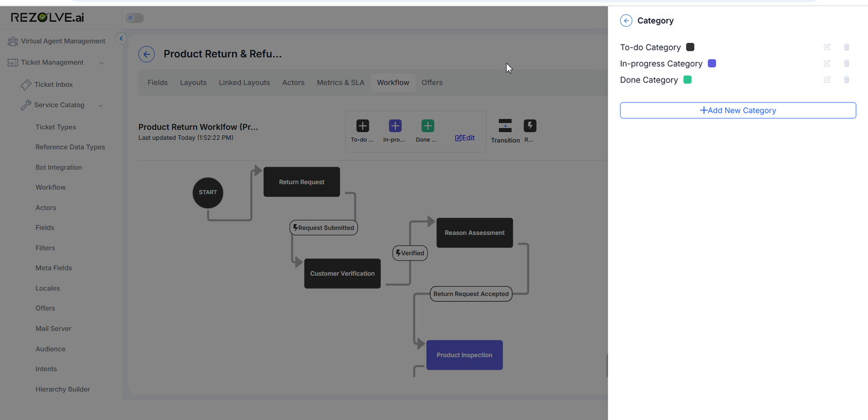
Task: Select the Return Request state node
Action: [301, 182]
